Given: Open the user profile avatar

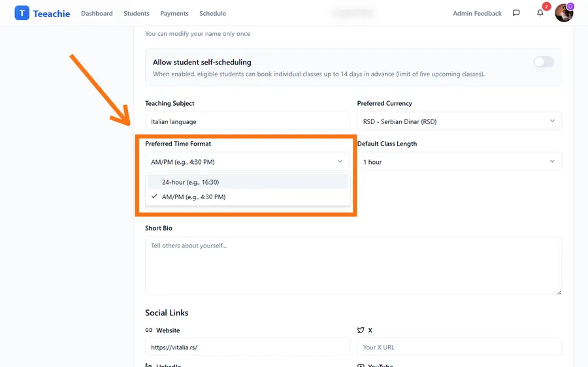Looking at the screenshot, I should click(563, 13).
